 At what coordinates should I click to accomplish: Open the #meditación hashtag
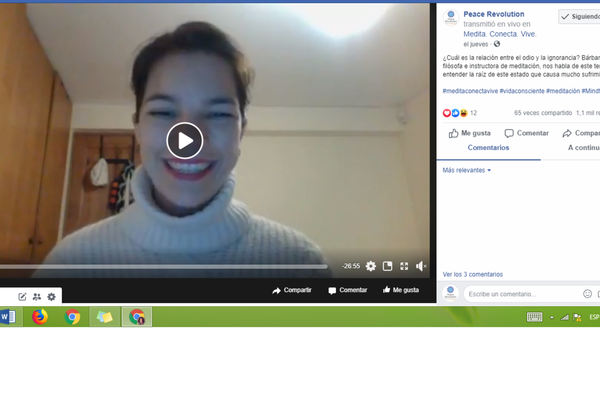(x=563, y=91)
